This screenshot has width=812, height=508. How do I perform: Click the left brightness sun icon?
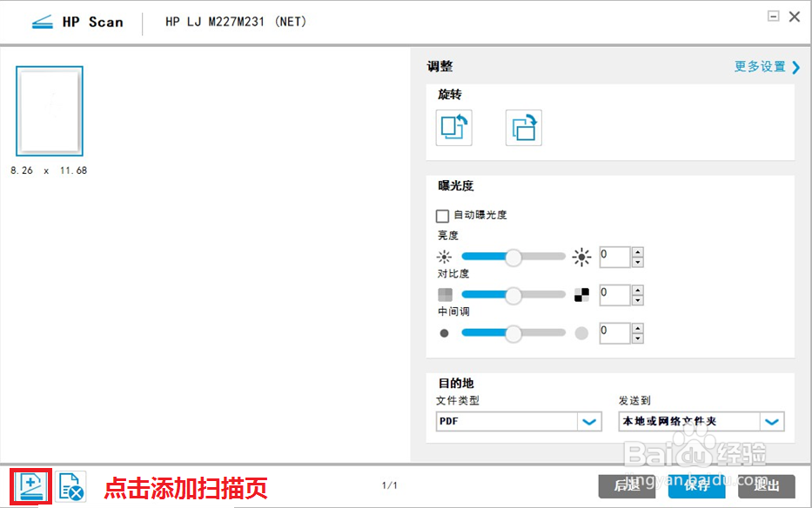[x=444, y=257]
